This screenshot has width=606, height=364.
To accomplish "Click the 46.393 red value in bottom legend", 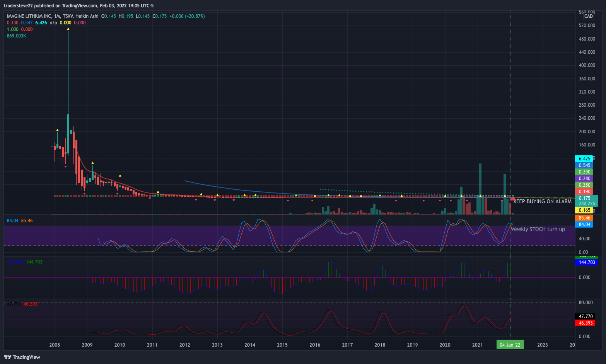I will [x=31, y=304].
